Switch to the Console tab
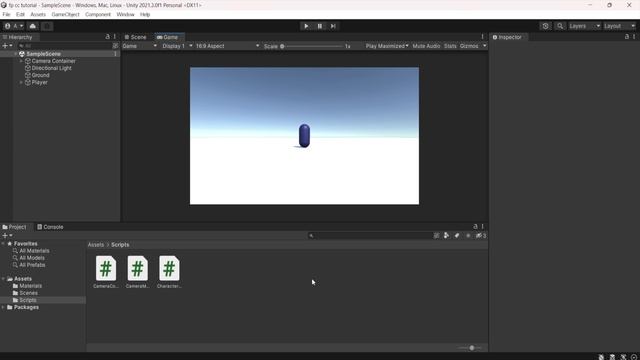640x360 pixels. pyautogui.click(x=50, y=227)
